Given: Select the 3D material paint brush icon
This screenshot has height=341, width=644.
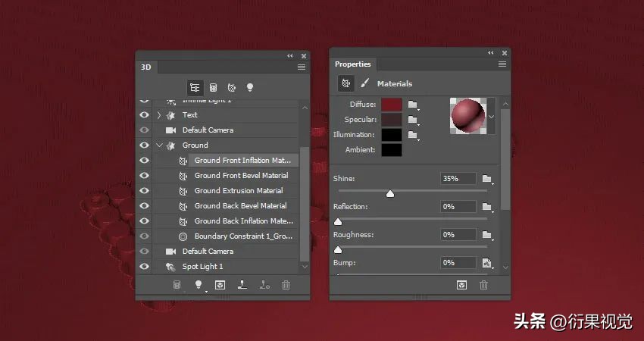Looking at the screenshot, I should tap(364, 83).
